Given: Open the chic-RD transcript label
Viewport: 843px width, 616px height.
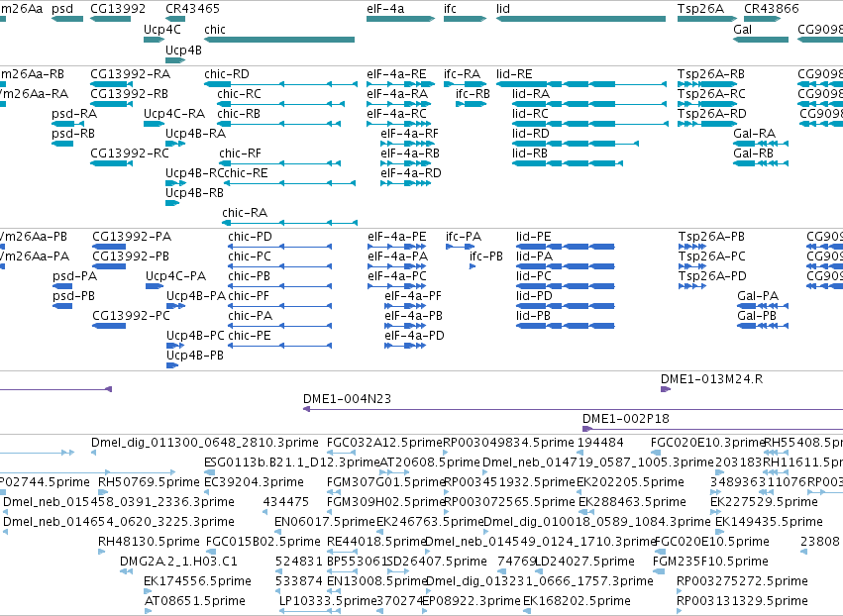Looking at the screenshot, I should (226, 73).
